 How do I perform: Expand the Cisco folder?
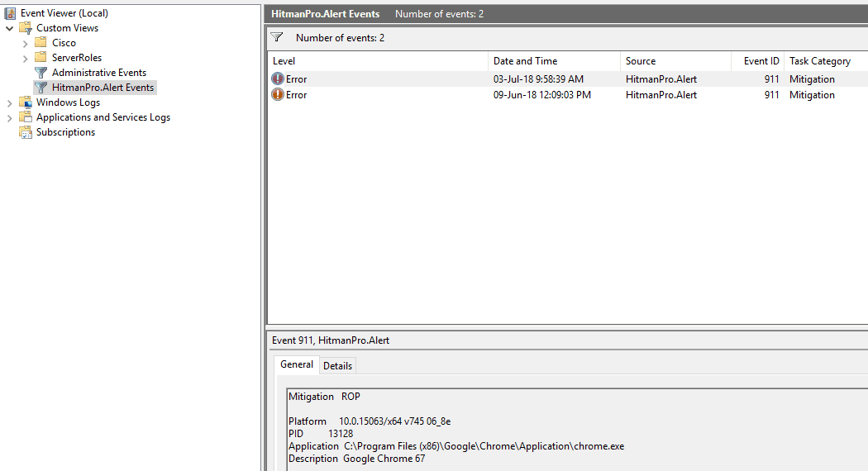click(25, 43)
